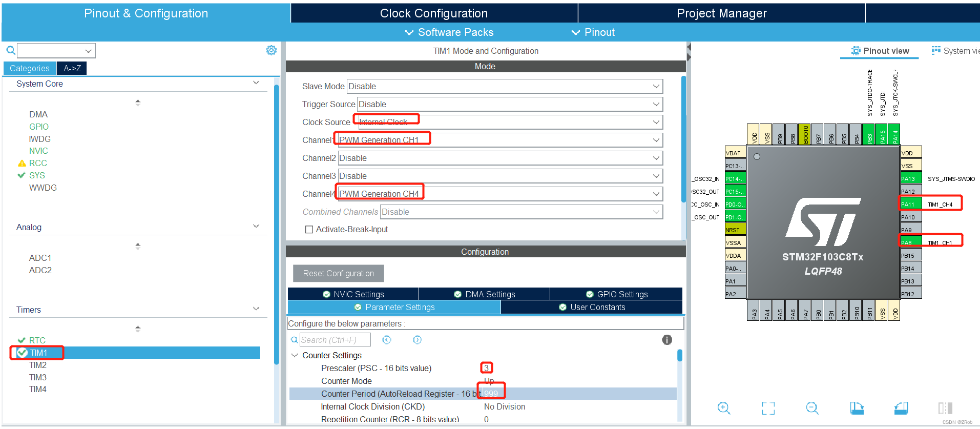Rotate chip clockwise icon
Image resolution: width=980 pixels, height=429 pixels.
coord(857,408)
